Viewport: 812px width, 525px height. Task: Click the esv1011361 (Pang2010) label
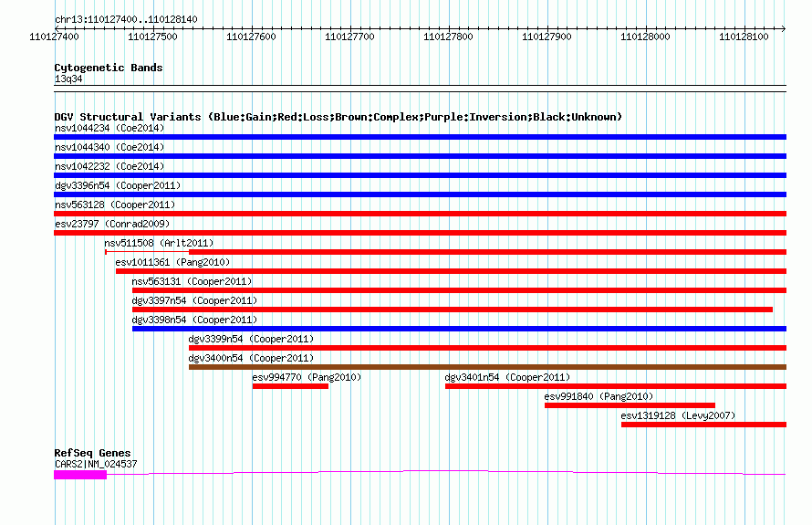[172, 262]
